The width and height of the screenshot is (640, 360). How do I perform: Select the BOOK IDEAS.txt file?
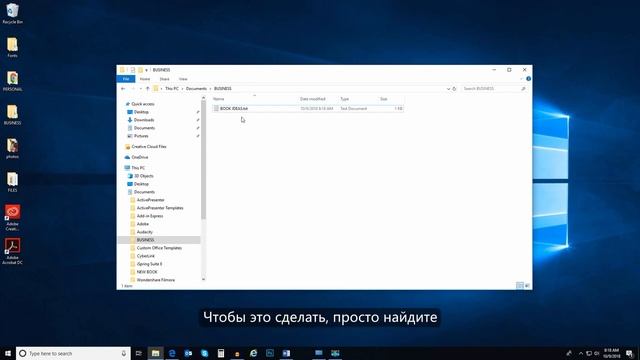308,109
